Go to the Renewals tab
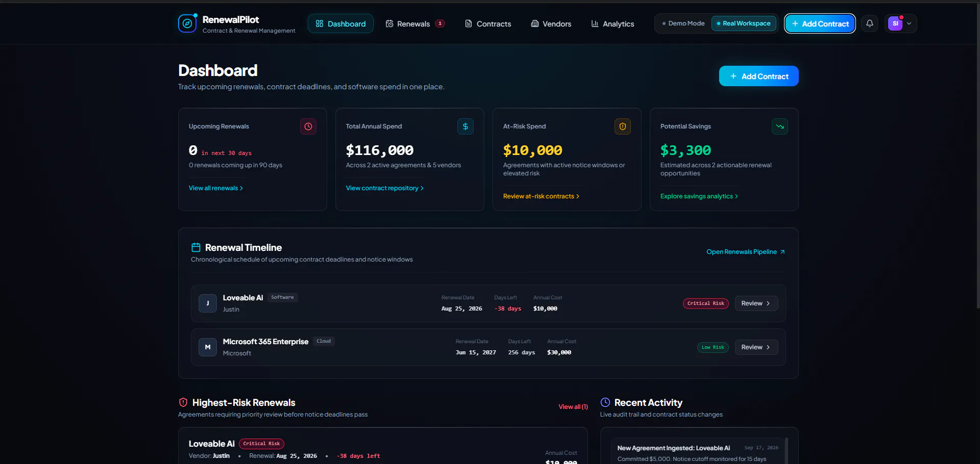Viewport: 980px width, 464px height. pyautogui.click(x=415, y=23)
